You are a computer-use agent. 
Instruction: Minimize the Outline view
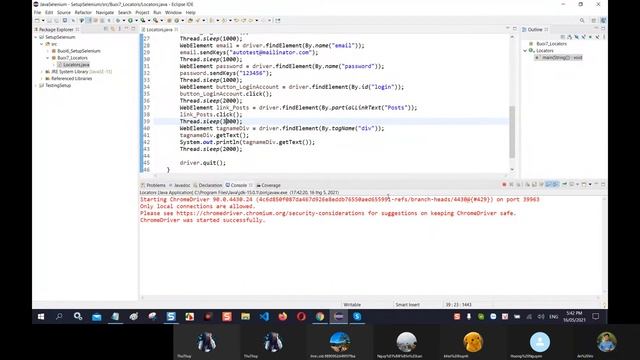[x=596, y=28]
